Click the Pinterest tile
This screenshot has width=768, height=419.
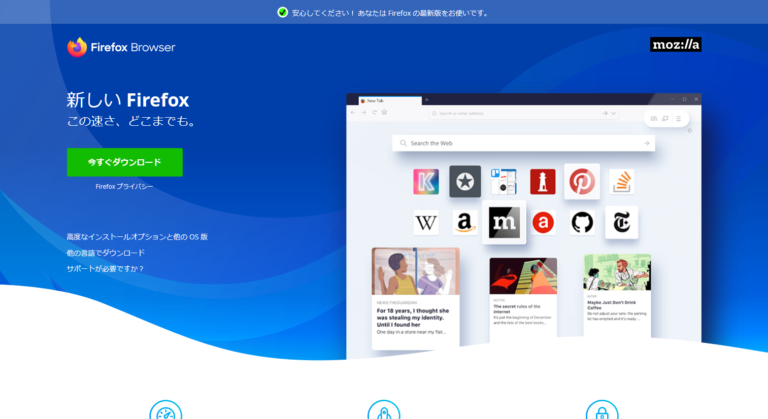tap(582, 181)
